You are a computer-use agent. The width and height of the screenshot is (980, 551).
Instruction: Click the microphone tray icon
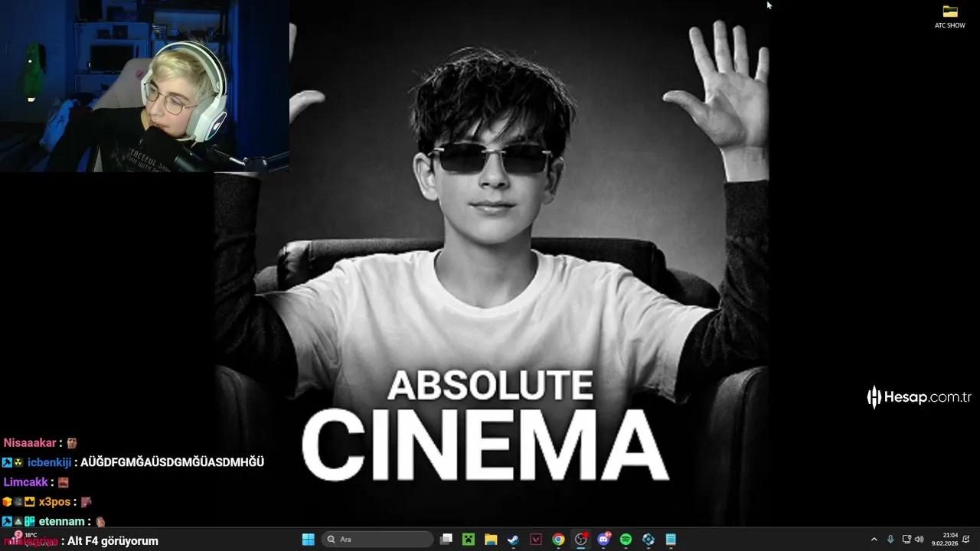pos(890,540)
